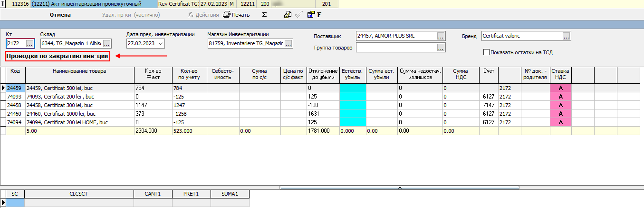This screenshot has width=644, height=208.
Task: Click the PRET1 column header
Action: pyautogui.click(x=190, y=194)
